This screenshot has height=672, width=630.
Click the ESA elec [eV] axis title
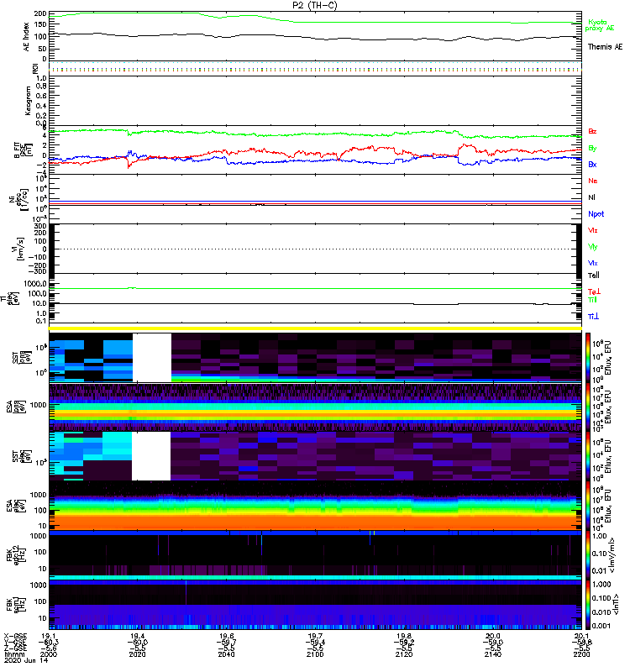click(x=14, y=506)
